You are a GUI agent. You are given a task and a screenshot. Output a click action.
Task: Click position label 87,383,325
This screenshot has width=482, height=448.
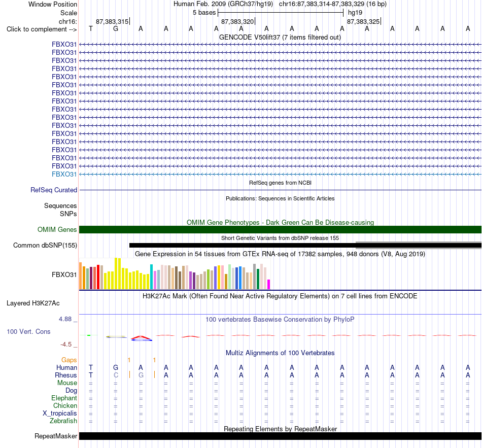(x=363, y=21)
